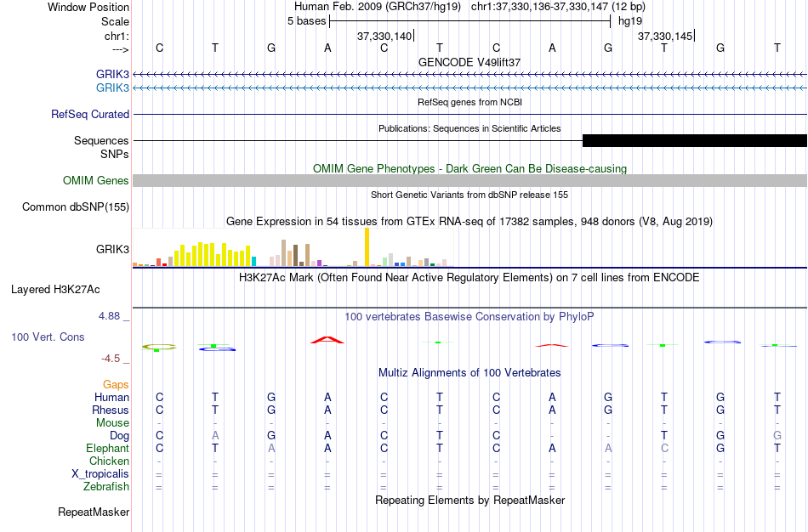Open the RefSeq Curated track label
The width and height of the screenshot is (808, 532).
(90, 115)
